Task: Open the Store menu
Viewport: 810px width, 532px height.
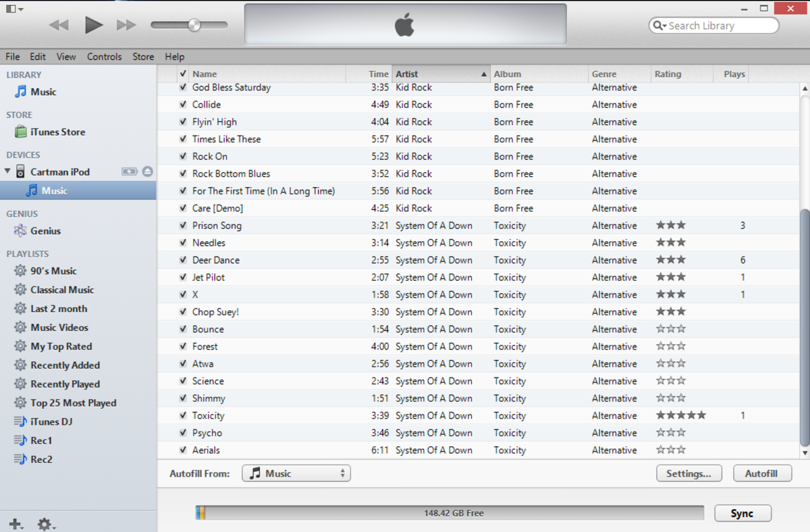Action: point(143,57)
